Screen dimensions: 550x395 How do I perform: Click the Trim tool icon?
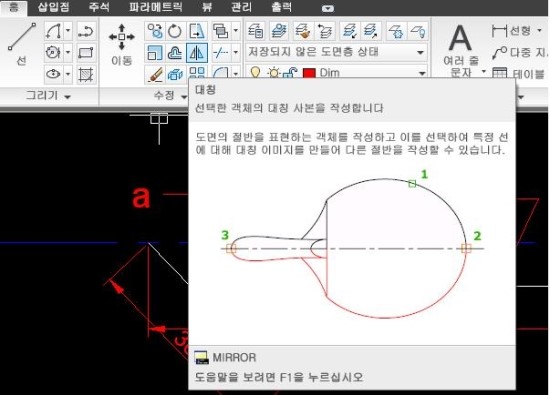[221, 53]
